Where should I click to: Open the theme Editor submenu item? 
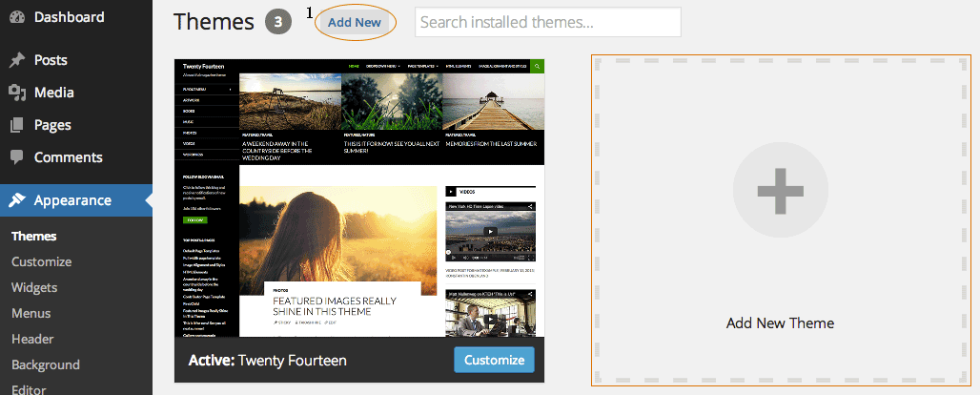28,388
